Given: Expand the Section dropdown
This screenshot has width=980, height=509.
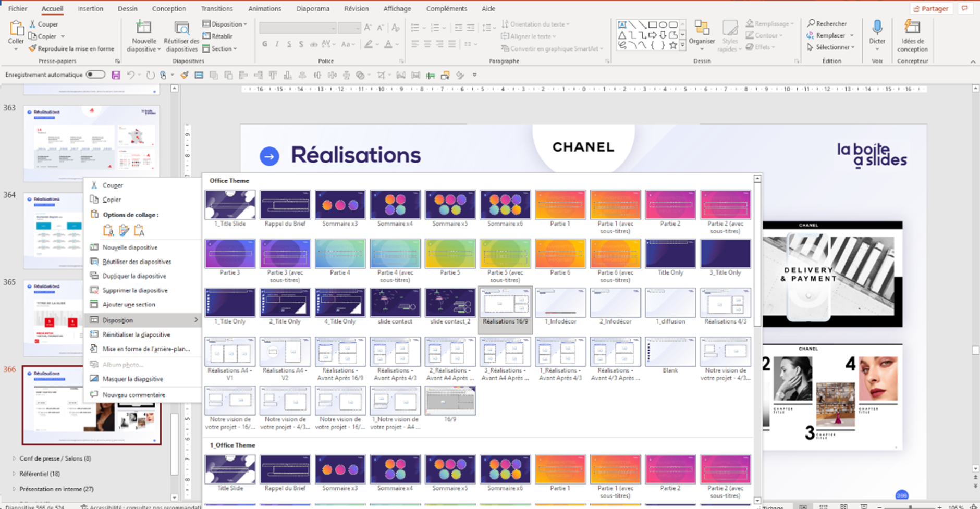Looking at the screenshot, I should 221,48.
